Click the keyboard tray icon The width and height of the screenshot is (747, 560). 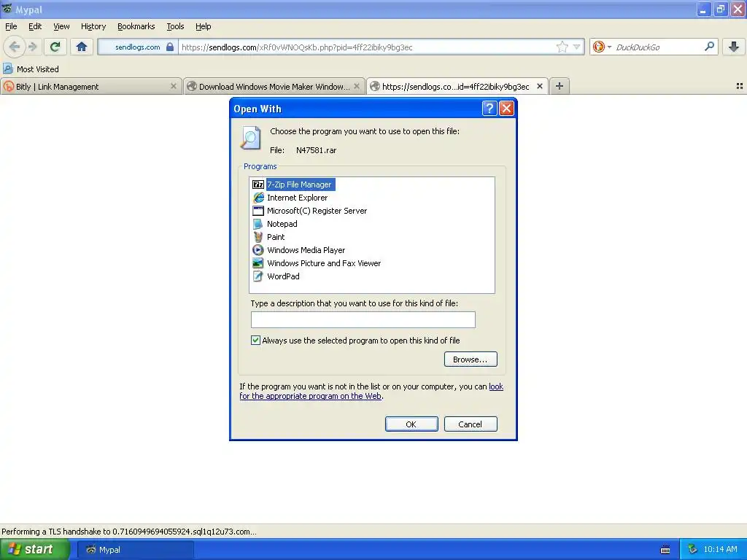pyautogui.click(x=665, y=550)
